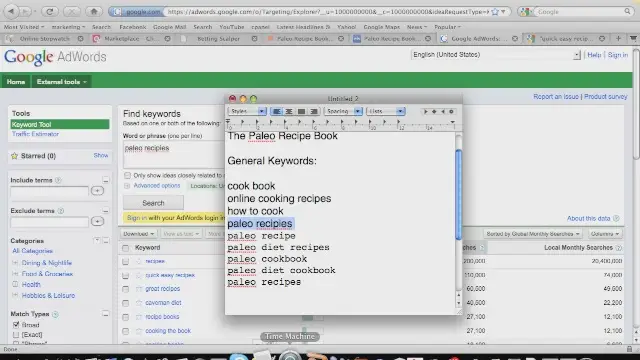Expand the Dining & Nightlife category
Viewport: 640px width, 360px height.
click(x=16, y=263)
